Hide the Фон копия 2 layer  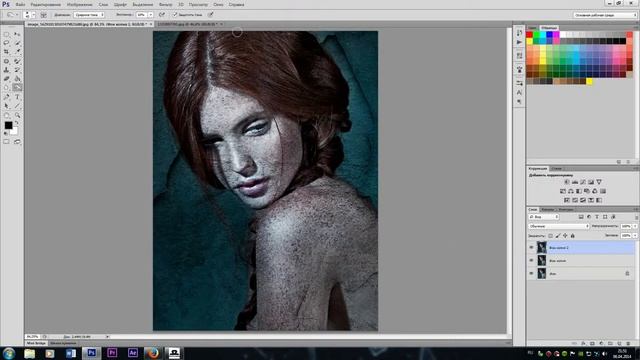click(531, 247)
